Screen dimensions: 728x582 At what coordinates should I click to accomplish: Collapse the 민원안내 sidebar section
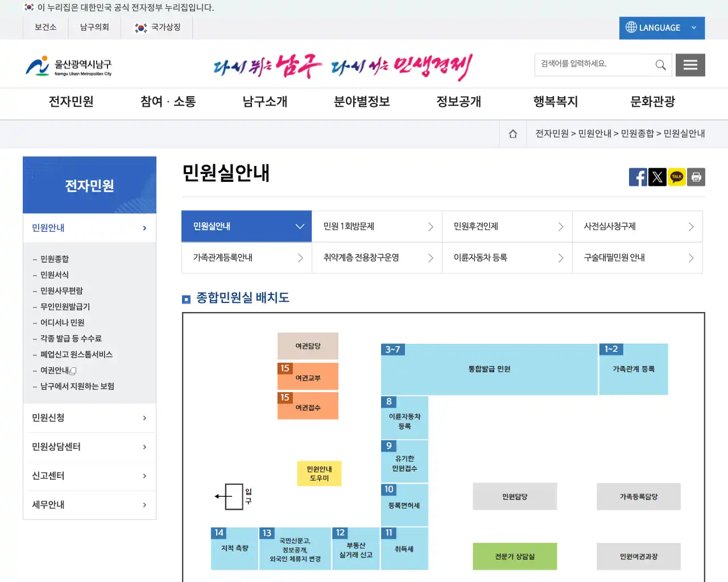coord(89,228)
